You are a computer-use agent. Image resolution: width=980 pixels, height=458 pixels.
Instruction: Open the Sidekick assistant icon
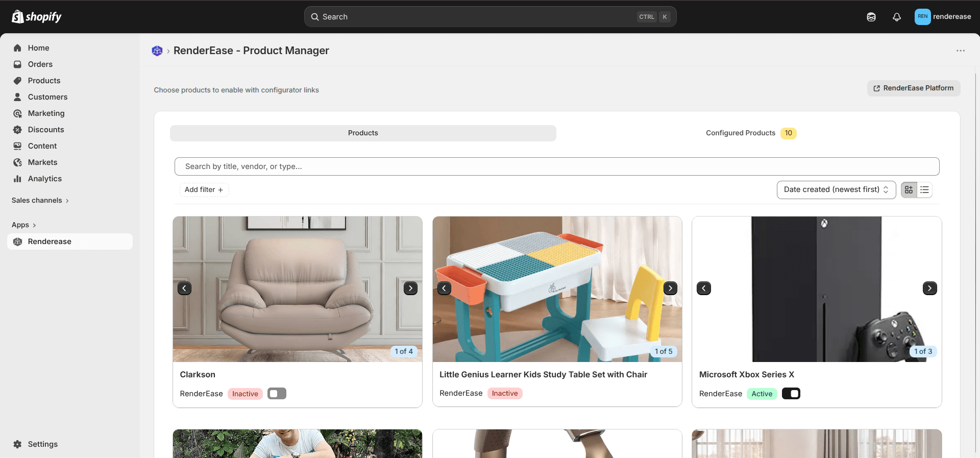click(x=871, y=17)
